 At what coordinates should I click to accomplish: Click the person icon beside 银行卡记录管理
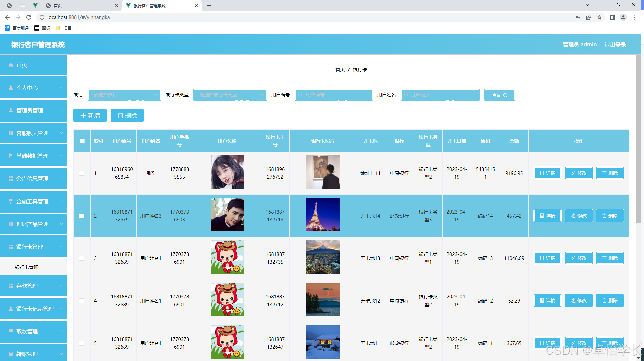[11, 309]
